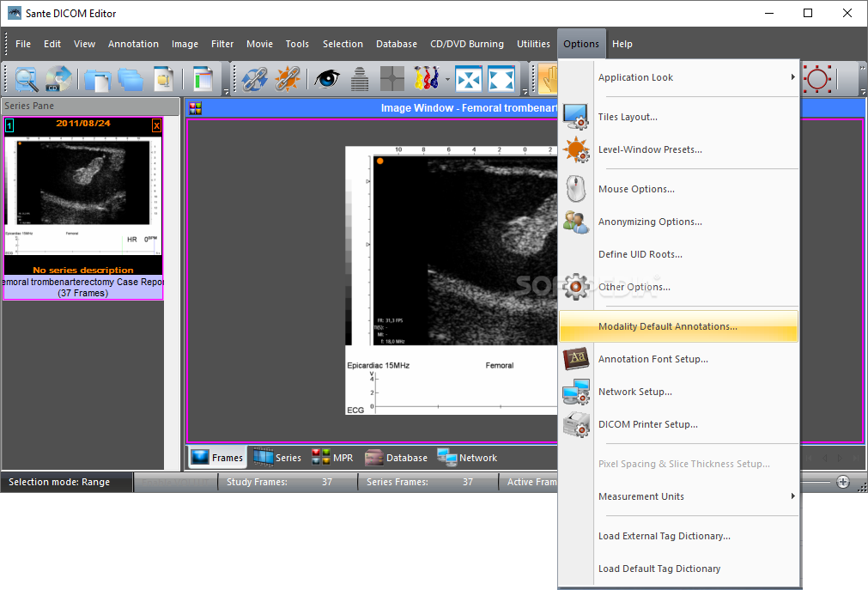Image resolution: width=868 pixels, height=590 pixels.
Task: Toggle the eye view icon
Action: click(326, 79)
